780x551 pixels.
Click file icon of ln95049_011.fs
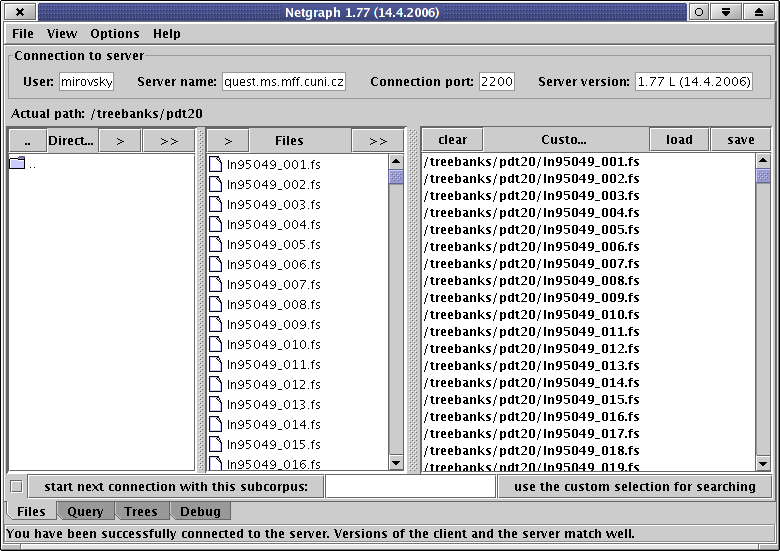[215, 364]
